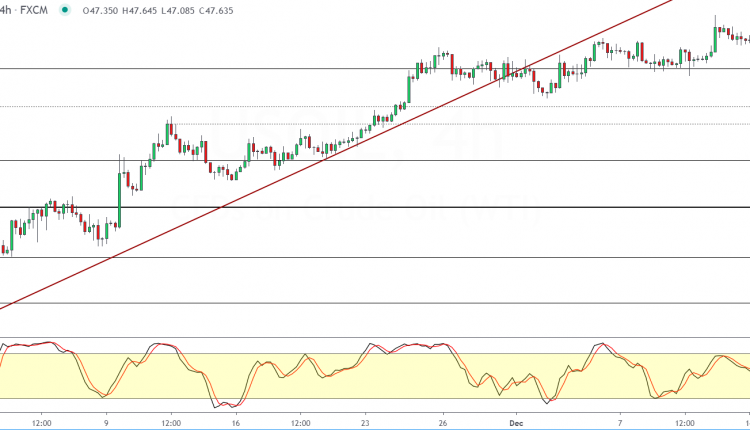Click the 16 date label on time axis
Viewport: 750px width, 430px height.
(x=234, y=423)
